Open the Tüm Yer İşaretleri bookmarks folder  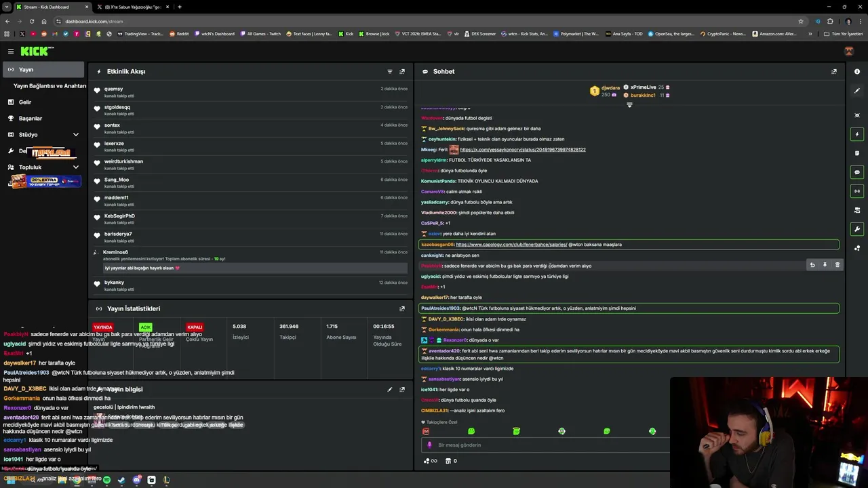coord(844,34)
